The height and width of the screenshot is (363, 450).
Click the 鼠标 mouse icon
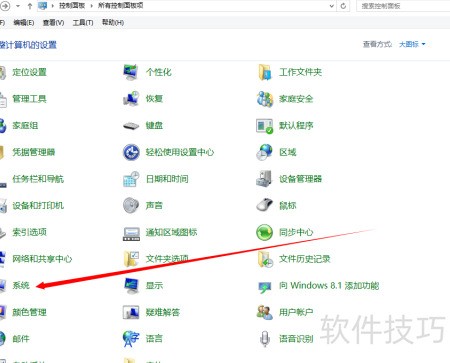click(x=264, y=205)
